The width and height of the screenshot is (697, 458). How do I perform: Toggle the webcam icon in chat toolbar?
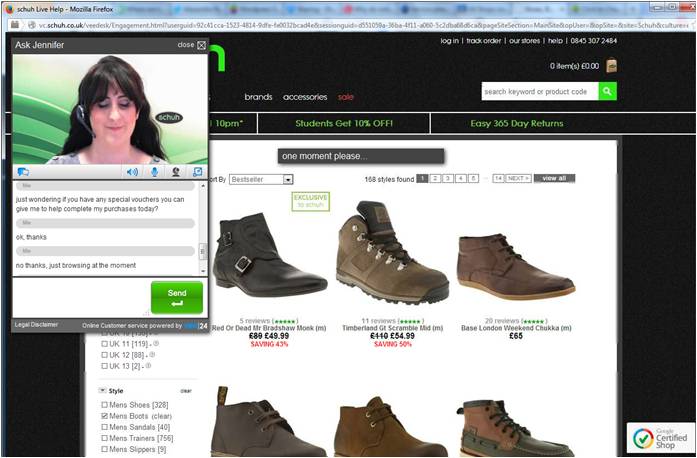pyautogui.click(x=176, y=172)
